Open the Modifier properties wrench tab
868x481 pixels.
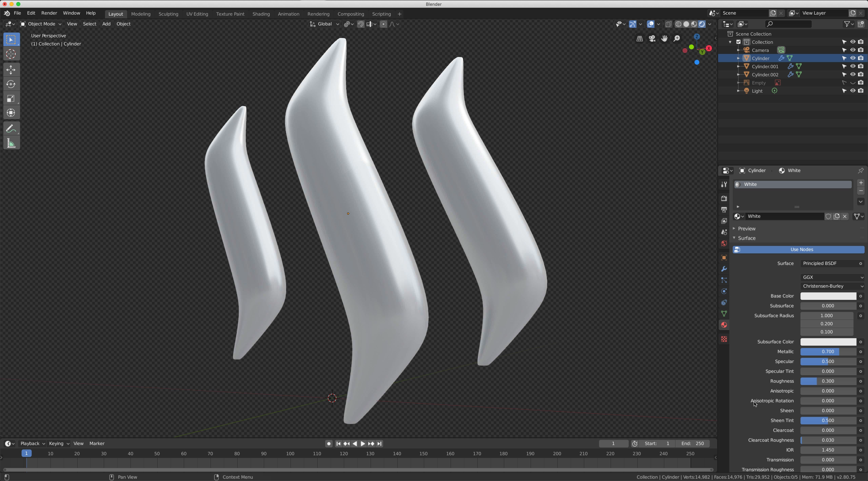(x=724, y=269)
